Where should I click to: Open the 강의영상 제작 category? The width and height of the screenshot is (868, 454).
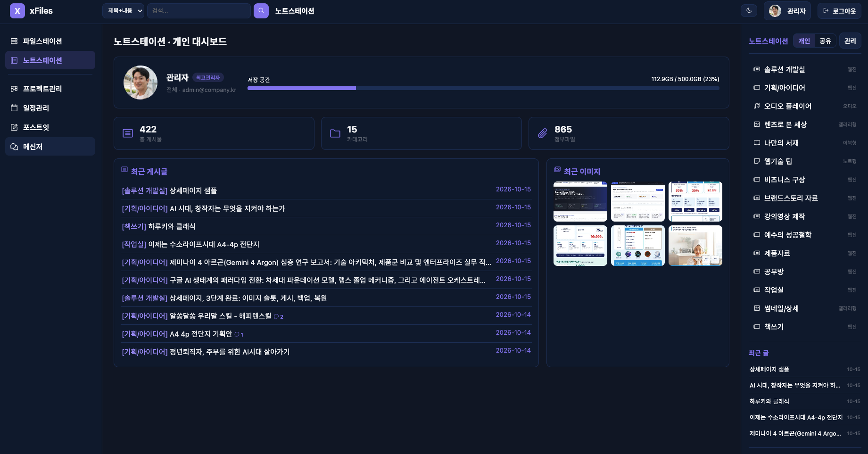point(805,216)
